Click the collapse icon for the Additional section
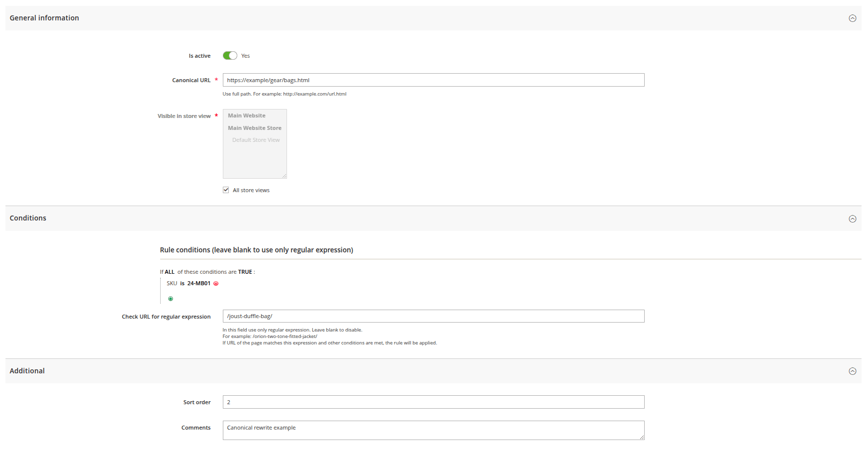The width and height of the screenshot is (868, 449). pos(853,371)
